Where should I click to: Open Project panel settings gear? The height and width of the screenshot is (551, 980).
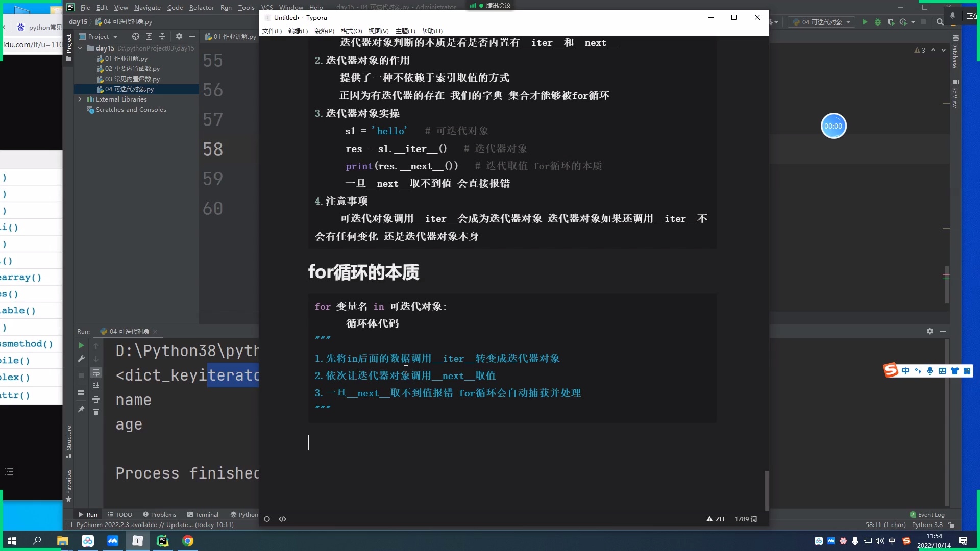click(179, 36)
